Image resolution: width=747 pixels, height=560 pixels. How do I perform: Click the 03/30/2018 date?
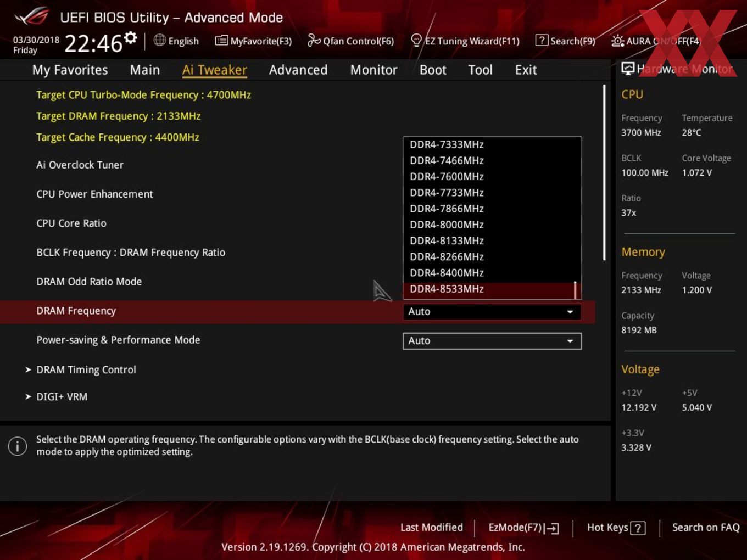coord(36,40)
